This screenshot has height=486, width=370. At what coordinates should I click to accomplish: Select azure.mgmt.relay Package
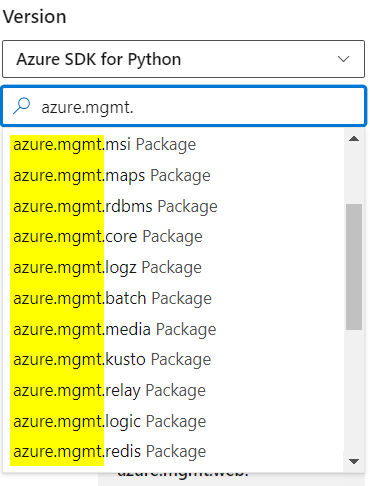(173, 391)
